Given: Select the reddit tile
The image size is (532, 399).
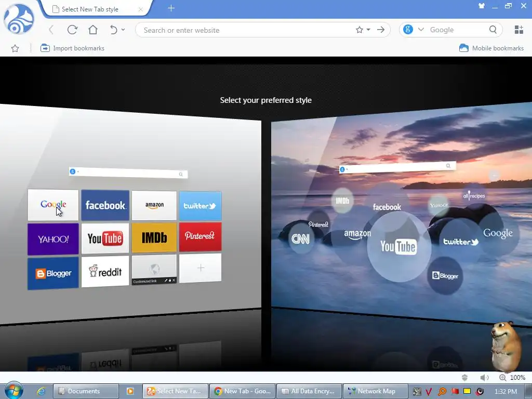Looking at the screenshot, I should coord(105,271).
